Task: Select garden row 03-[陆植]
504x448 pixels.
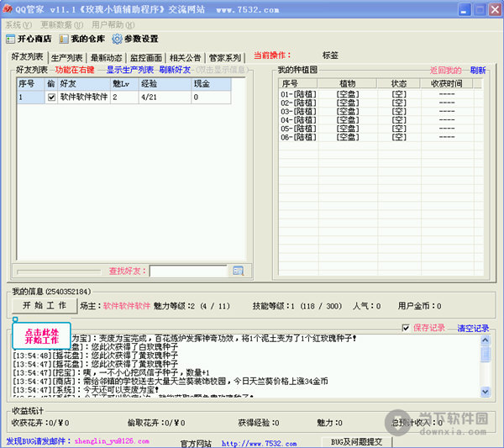Action: point(381,111)
